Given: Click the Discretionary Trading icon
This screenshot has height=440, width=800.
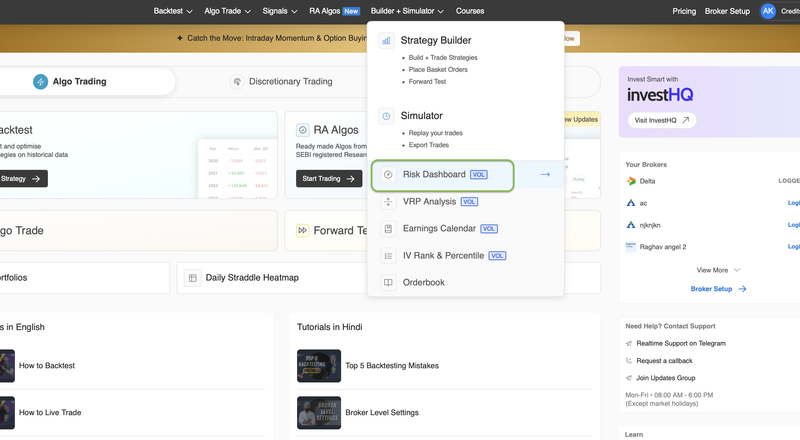Looking at the screenshot, I should [x=237, y=82].
